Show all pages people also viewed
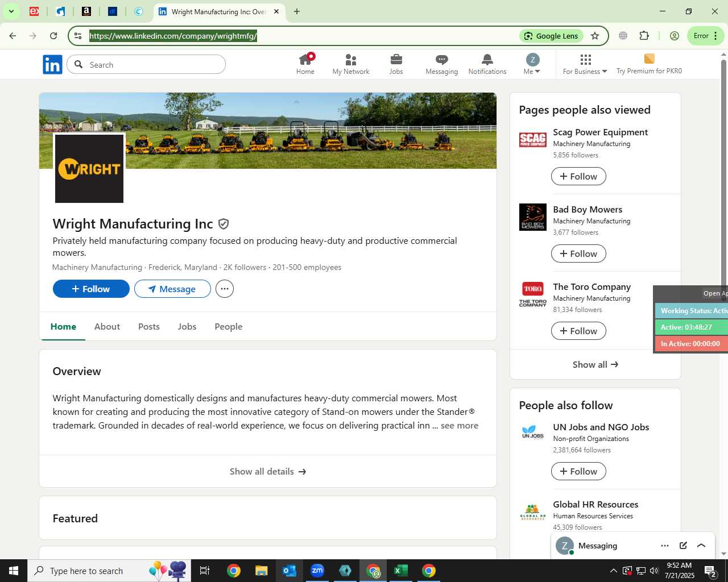 coord(595,364)
